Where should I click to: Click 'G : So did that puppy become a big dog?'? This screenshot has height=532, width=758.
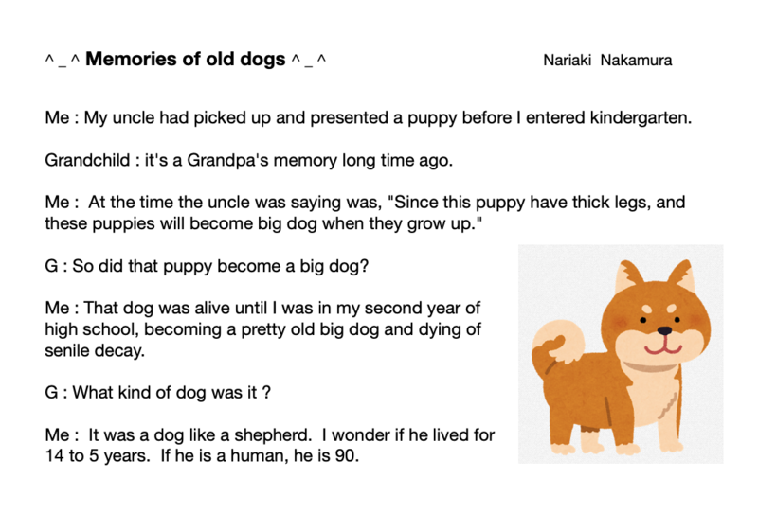pos(207,266)
